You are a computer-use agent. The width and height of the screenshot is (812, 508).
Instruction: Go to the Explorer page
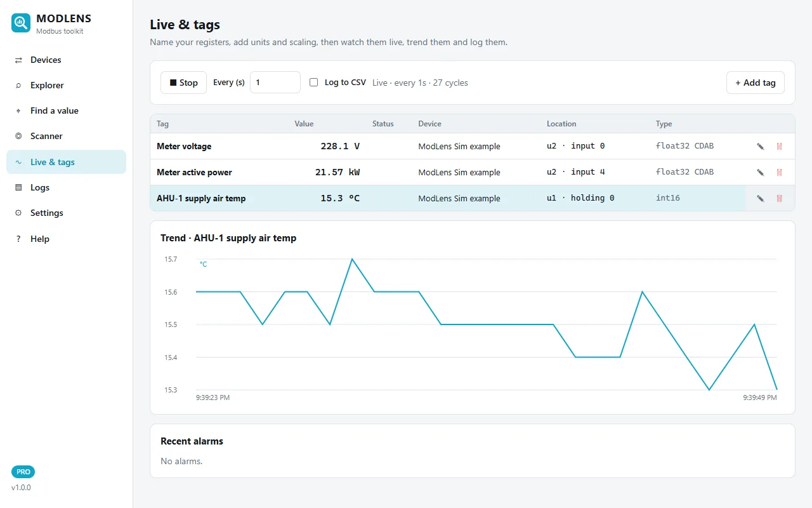coord(66,85)
